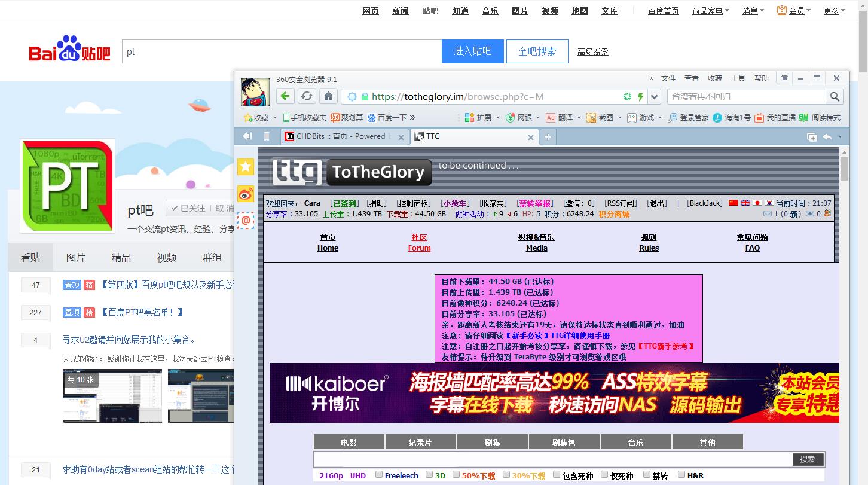Open the 消息 dropdown on Baidu
Screen dimensions: 868x485
(753, 11)
